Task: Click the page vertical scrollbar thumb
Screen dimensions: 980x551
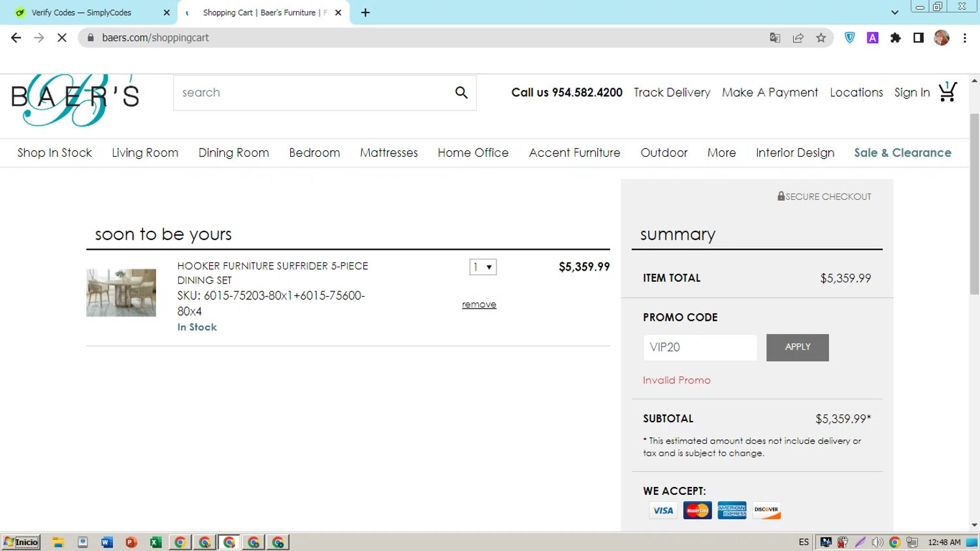Action: click(974, 204)
